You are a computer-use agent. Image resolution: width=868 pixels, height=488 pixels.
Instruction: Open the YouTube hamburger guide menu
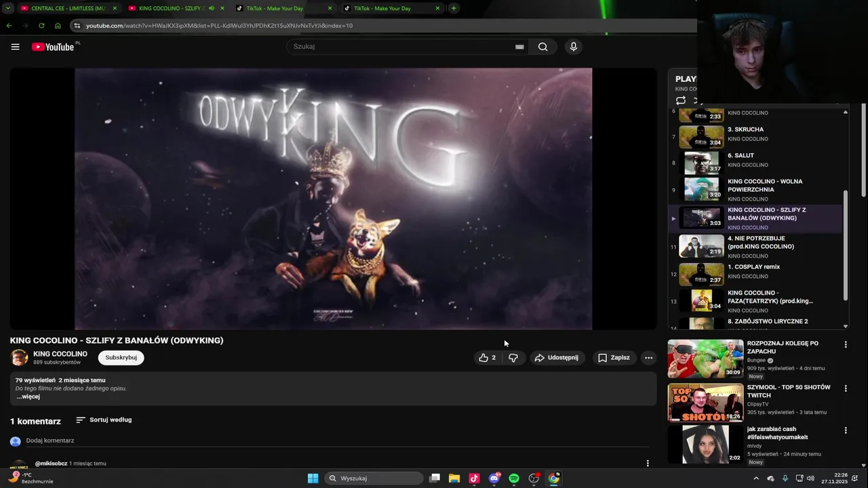(15, 47)
